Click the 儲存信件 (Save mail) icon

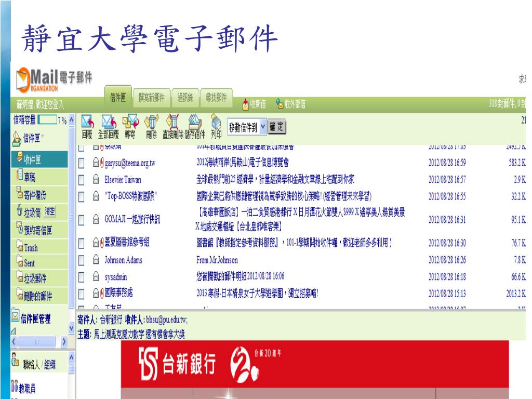tap(195, 122)
